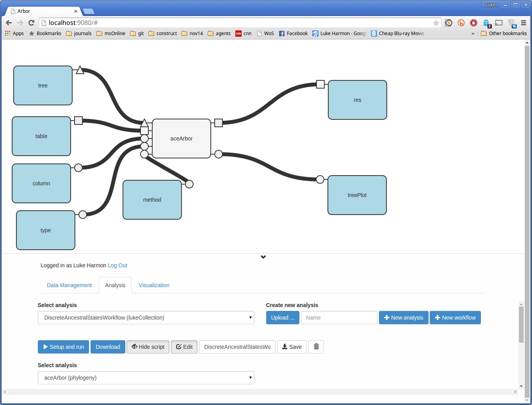The image size is (532, 405).
Task: Open the WoS bookmark
Action: 265,34
